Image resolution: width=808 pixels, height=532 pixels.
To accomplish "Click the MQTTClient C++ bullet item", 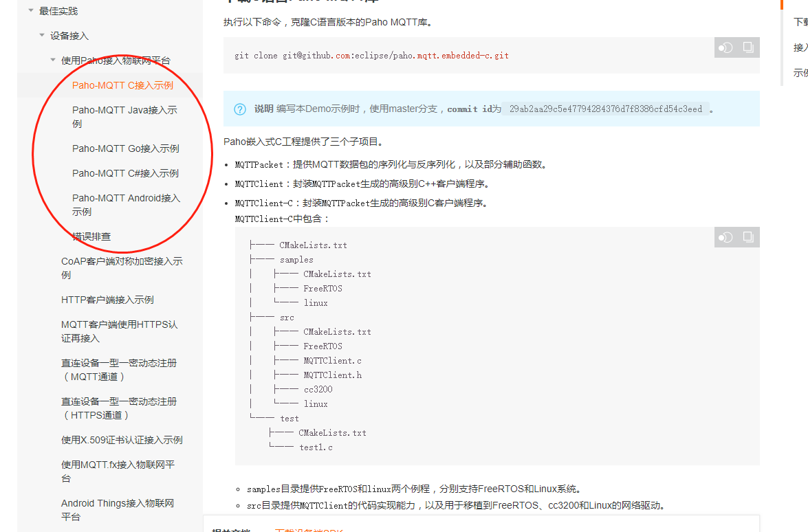I will point(362,184).
